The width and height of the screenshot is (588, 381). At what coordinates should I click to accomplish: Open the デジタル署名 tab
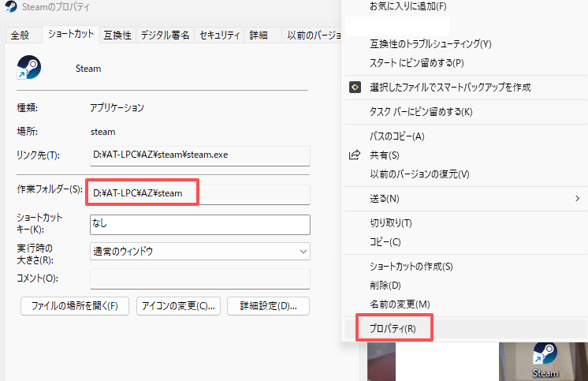click(165, 35)
